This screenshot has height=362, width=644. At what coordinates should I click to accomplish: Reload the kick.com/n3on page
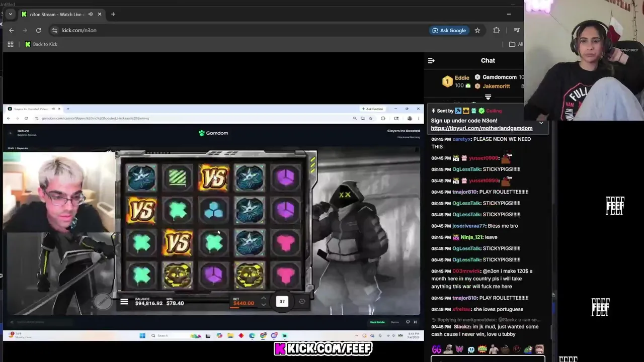38,30
